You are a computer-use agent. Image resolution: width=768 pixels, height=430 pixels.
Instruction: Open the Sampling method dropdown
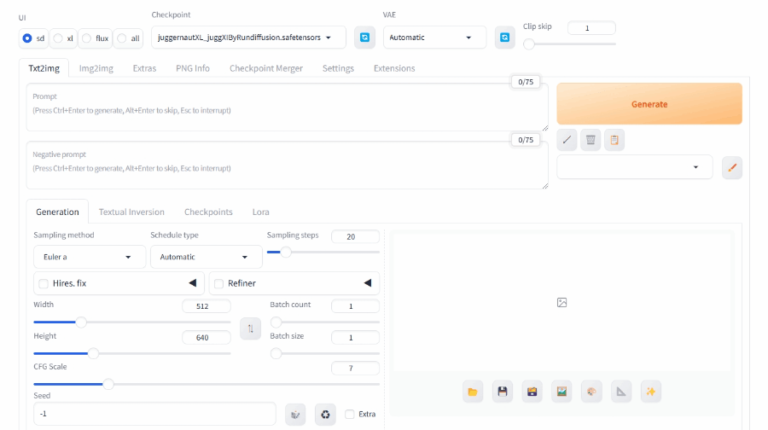pos(88,257)
